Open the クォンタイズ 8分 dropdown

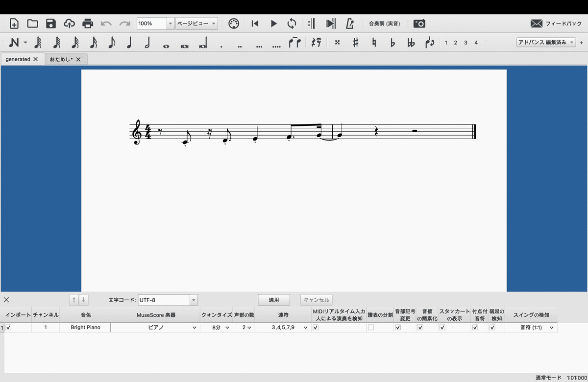point(220,327)
